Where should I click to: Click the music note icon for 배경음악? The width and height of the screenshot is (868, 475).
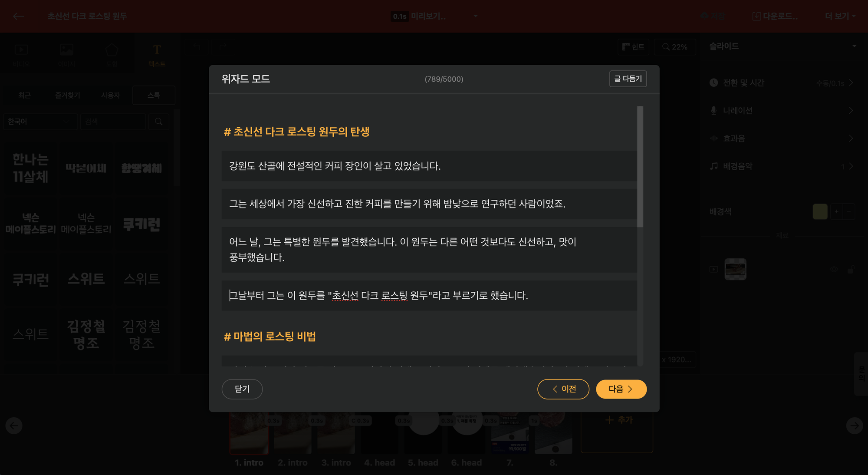(714, 166)
